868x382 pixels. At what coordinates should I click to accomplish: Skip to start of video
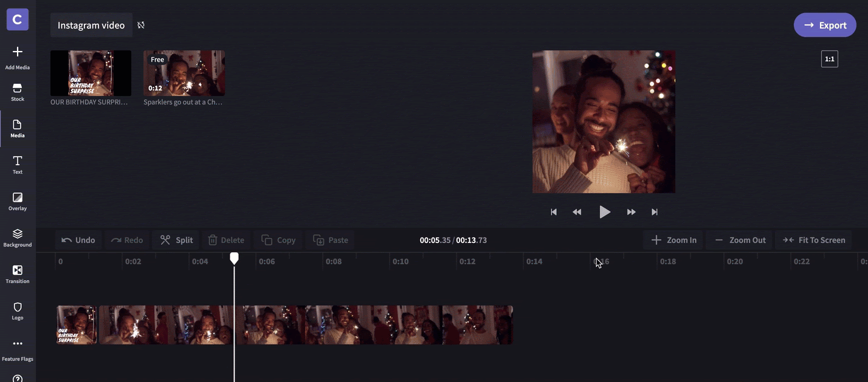point(554,212)
